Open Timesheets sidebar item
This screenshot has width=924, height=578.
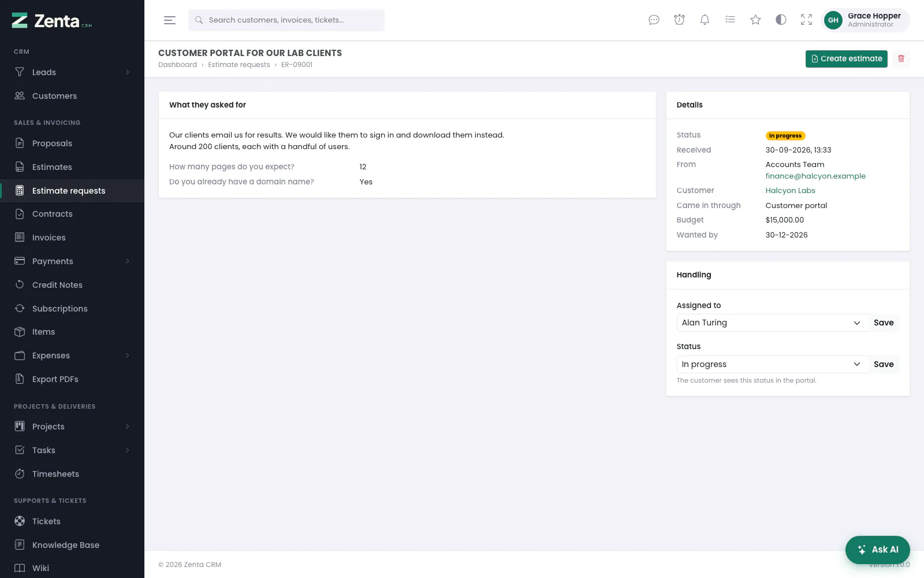click(72, 474)
